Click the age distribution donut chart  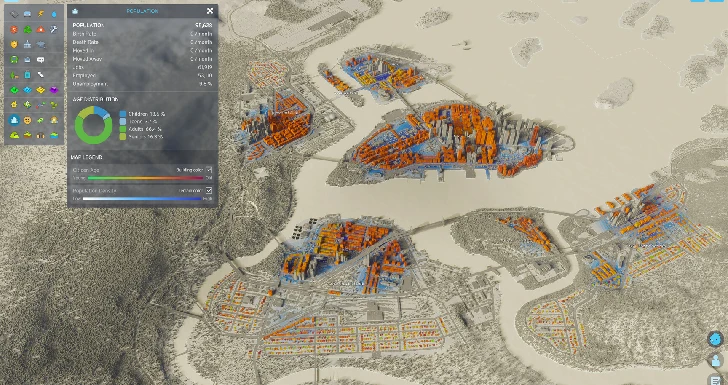[x=93, y=125]
